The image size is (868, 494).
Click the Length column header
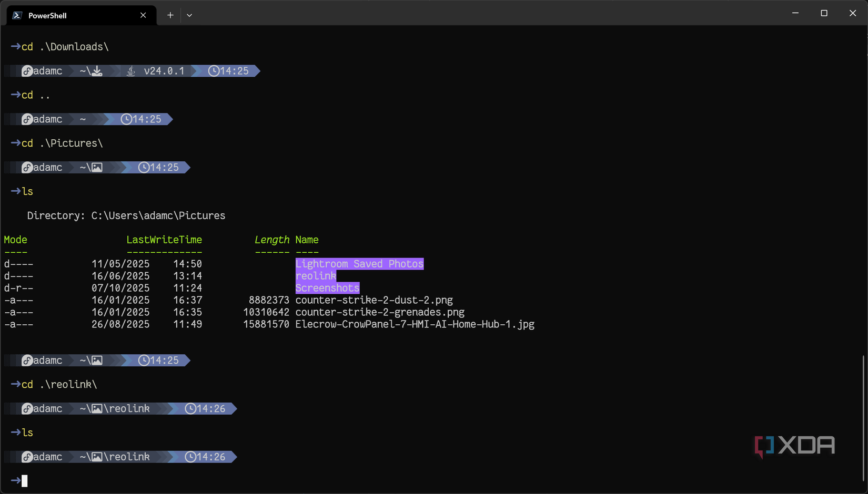(272, 240)
